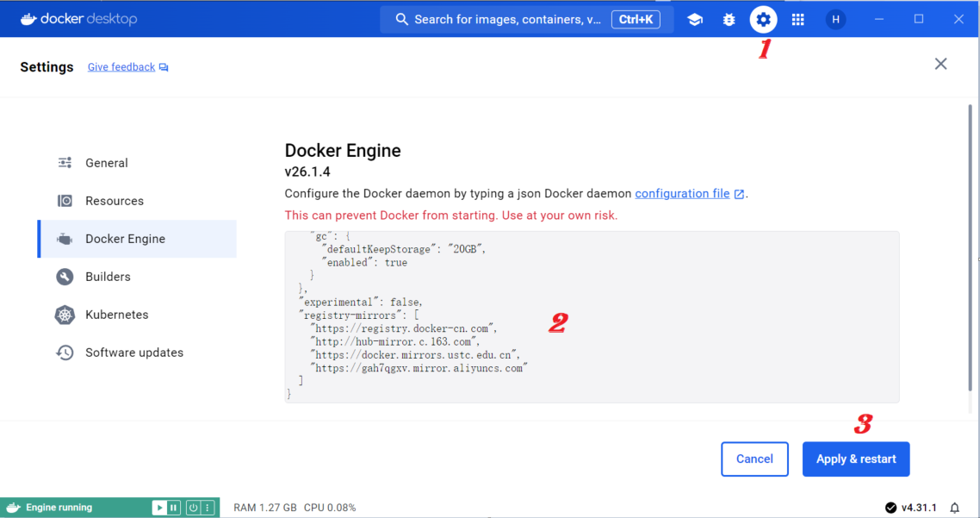Image resolution: width=980 pixels, height=518 pixels.
Task: Click the RAM 1.27 GB status text
Action: tap(265, 508)
